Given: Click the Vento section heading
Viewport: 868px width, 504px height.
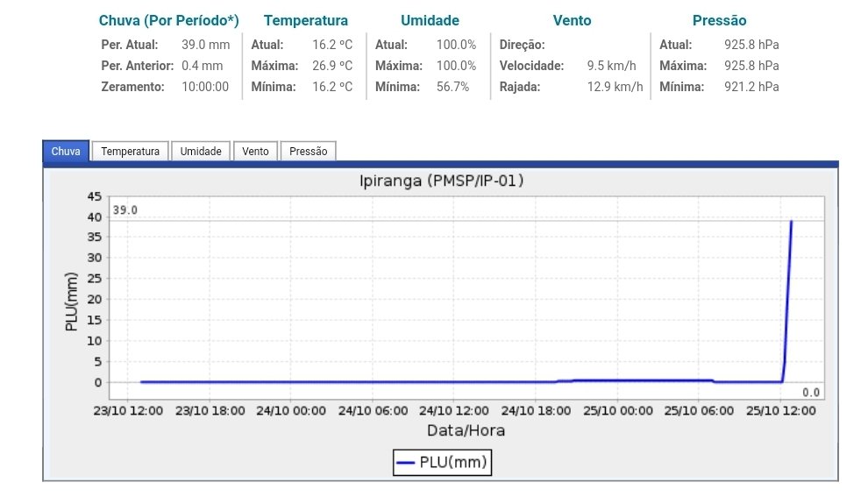Looking at the screenshot, I should coord(572,20).
